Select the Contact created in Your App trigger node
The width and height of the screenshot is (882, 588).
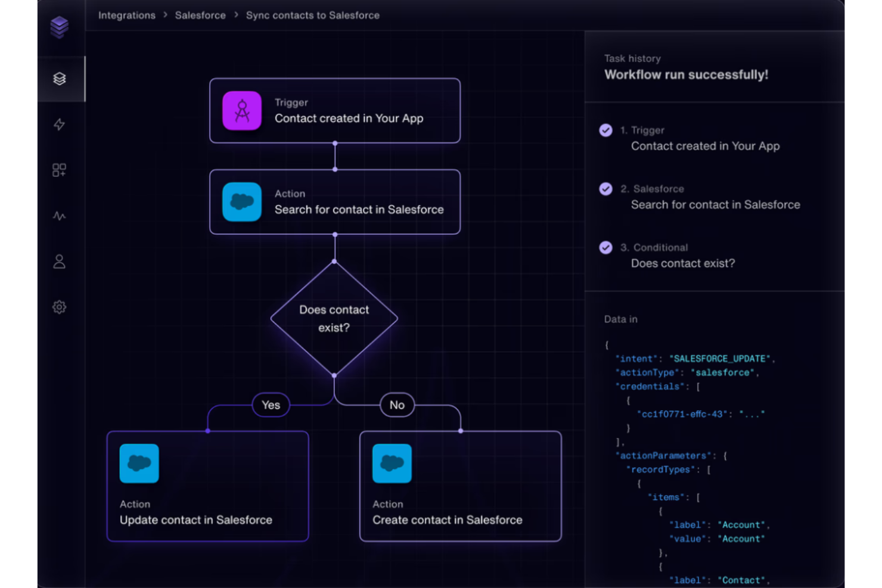335,111
